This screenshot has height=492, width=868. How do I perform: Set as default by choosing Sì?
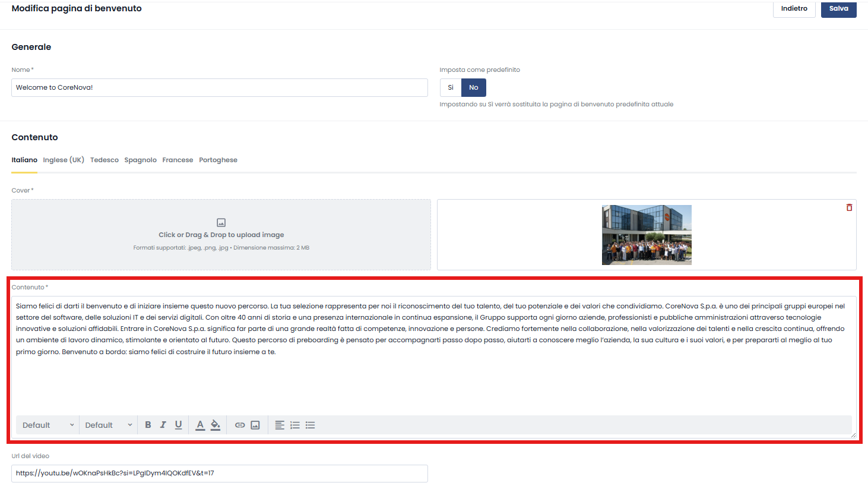click(x=451, y=87)
